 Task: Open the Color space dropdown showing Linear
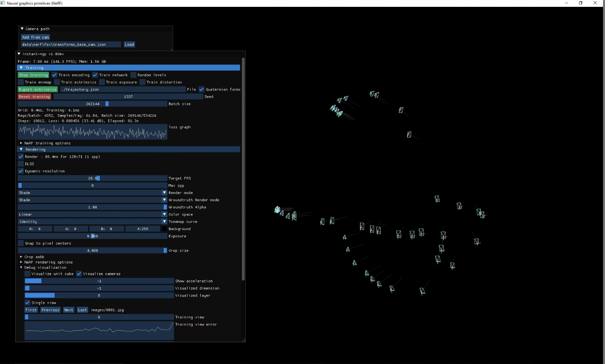tap(92, 214)
